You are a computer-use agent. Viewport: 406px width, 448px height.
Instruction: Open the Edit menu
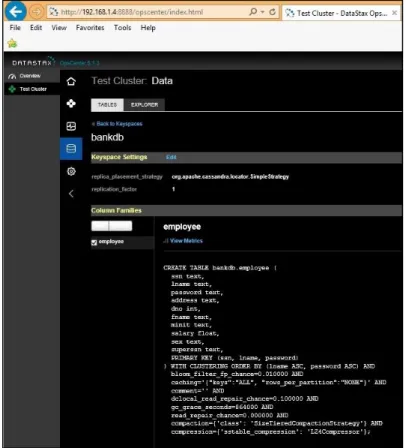tap(36, 28)
